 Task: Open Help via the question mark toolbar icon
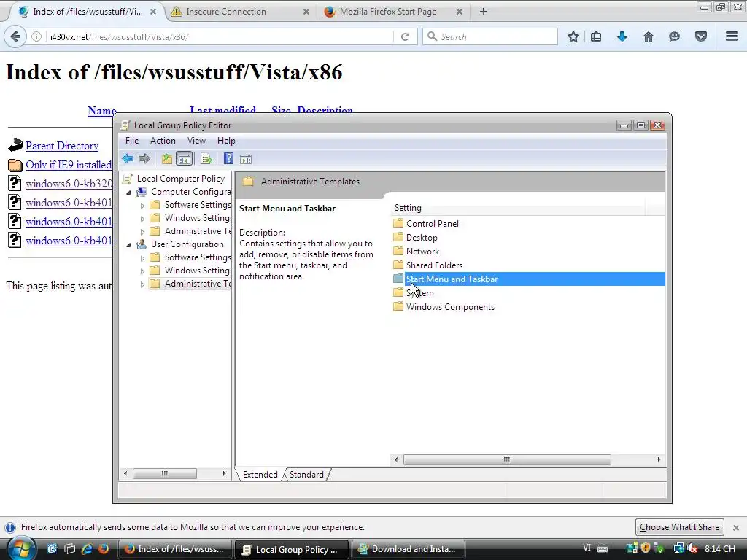(228, 158)
